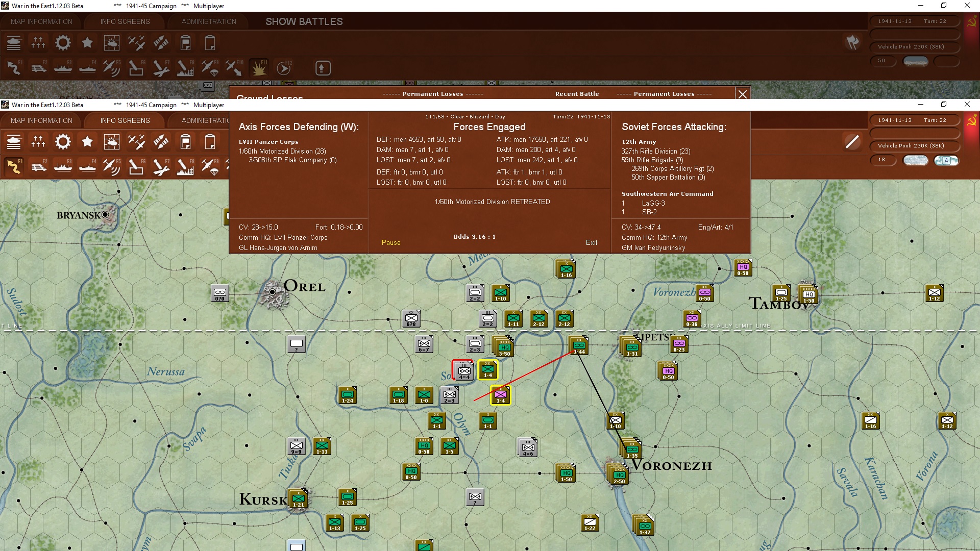Click the weather indicator showing 4 in front window
The width and height of the screenshot is (980, 551).
[x=946, y=160]
